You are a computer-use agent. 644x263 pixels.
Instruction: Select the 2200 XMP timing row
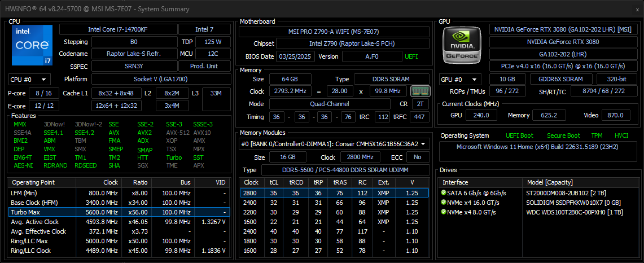[334, 212]
